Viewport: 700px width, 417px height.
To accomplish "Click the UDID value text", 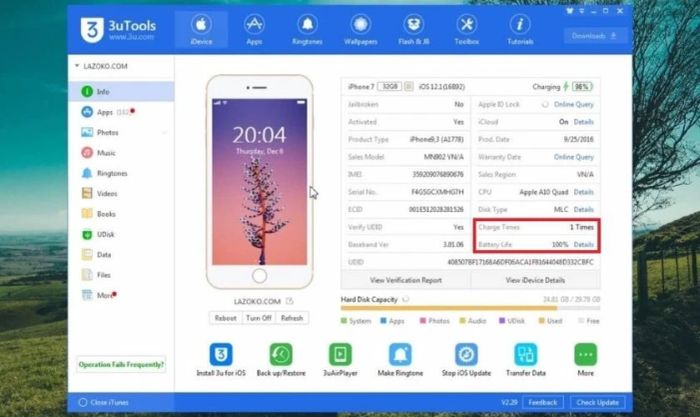I will (x=521, y=262).
